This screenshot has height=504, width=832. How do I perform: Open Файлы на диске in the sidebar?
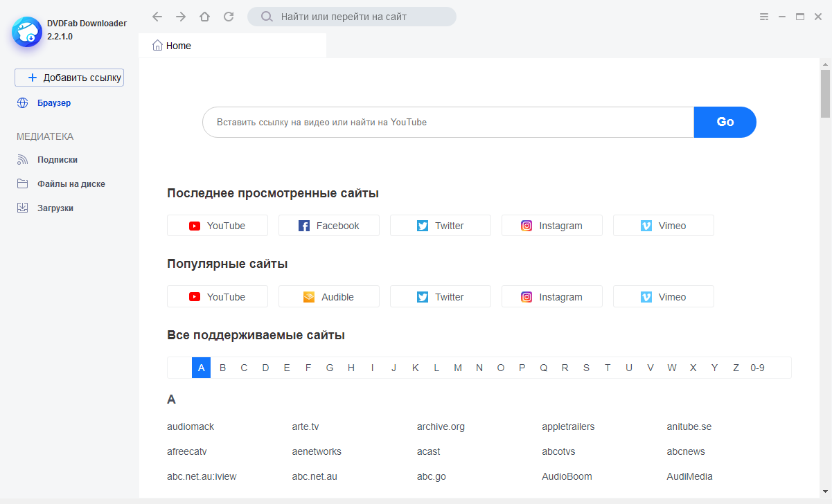pos(71,184)
